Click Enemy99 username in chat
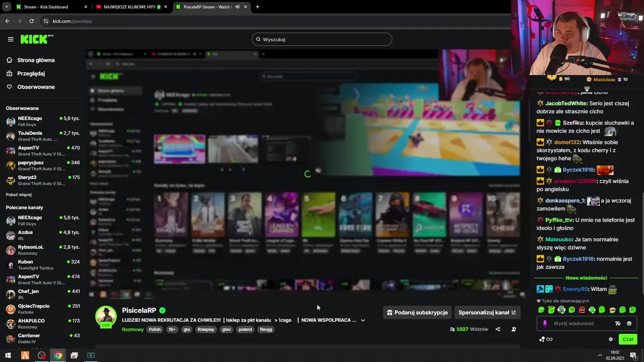The width and height of the screenshot is (644, 362). (x=575, y=289)
